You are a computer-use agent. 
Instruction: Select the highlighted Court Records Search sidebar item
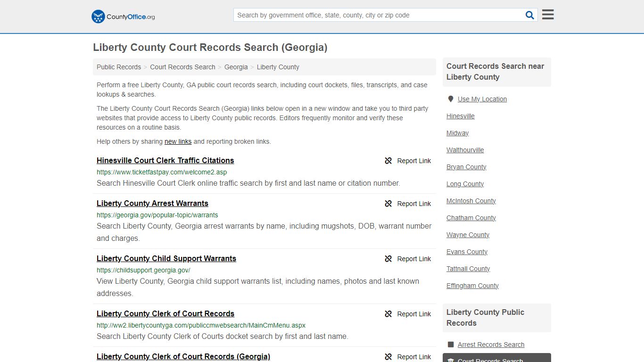click(497, 358)
